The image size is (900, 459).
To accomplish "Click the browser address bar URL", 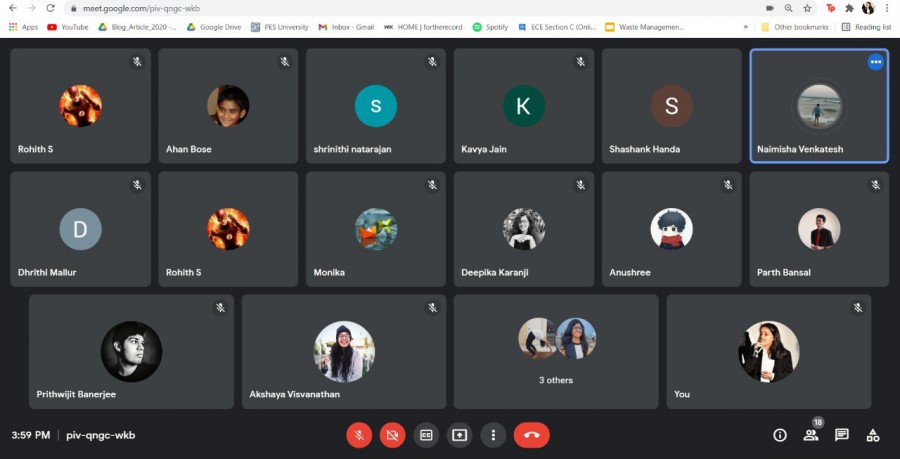I will coord(150,8).
